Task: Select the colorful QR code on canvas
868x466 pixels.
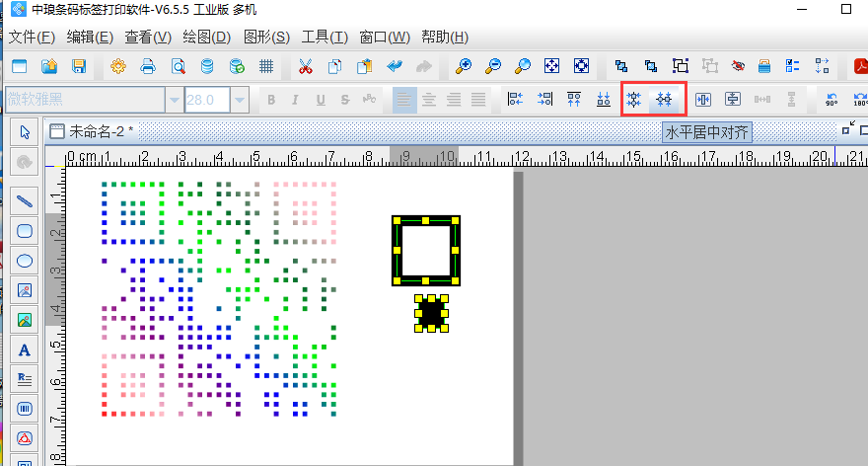Action: pyautogui.click(x=219, y=298)
